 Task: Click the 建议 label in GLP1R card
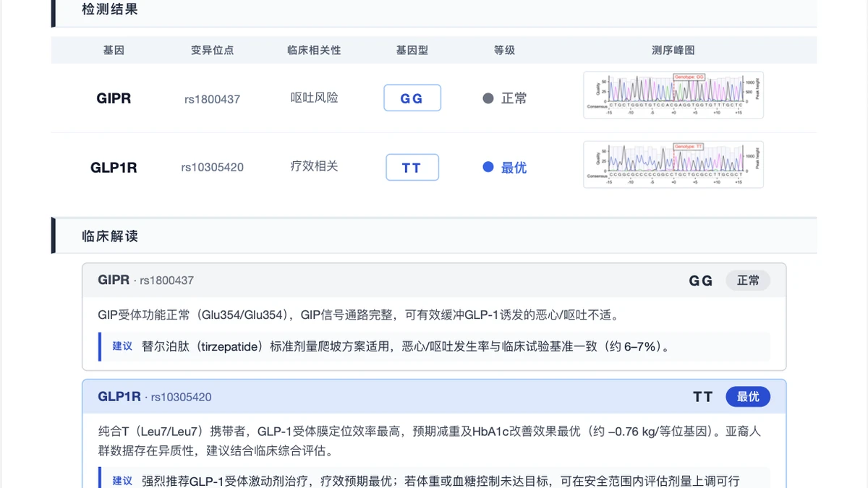click(122, 481)
